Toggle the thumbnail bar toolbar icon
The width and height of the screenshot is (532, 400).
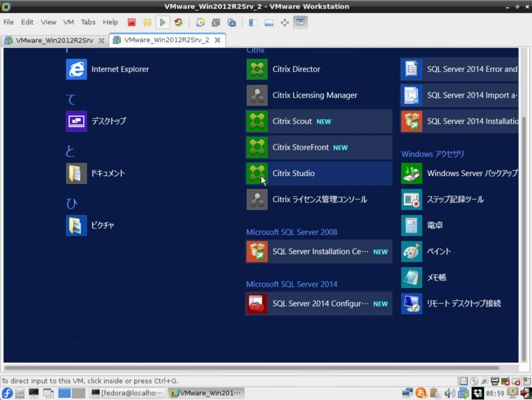pyautogui.click(x=269, y=22)
